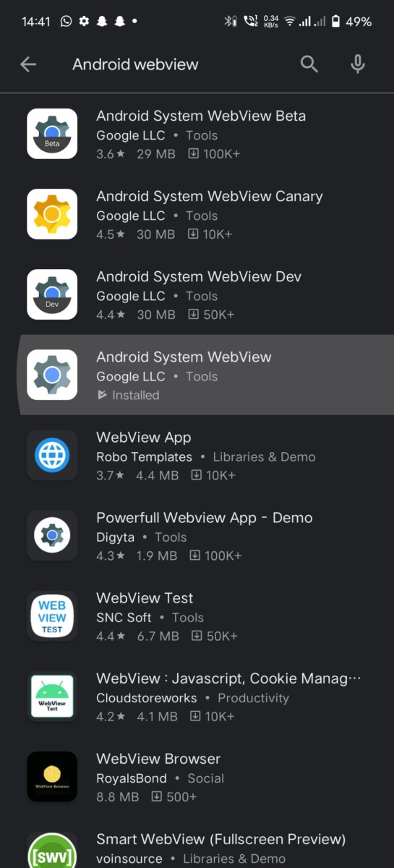Open the 'WebView Browser' result title
Screen dimensions: 394x868
click(x=158, y=758)
